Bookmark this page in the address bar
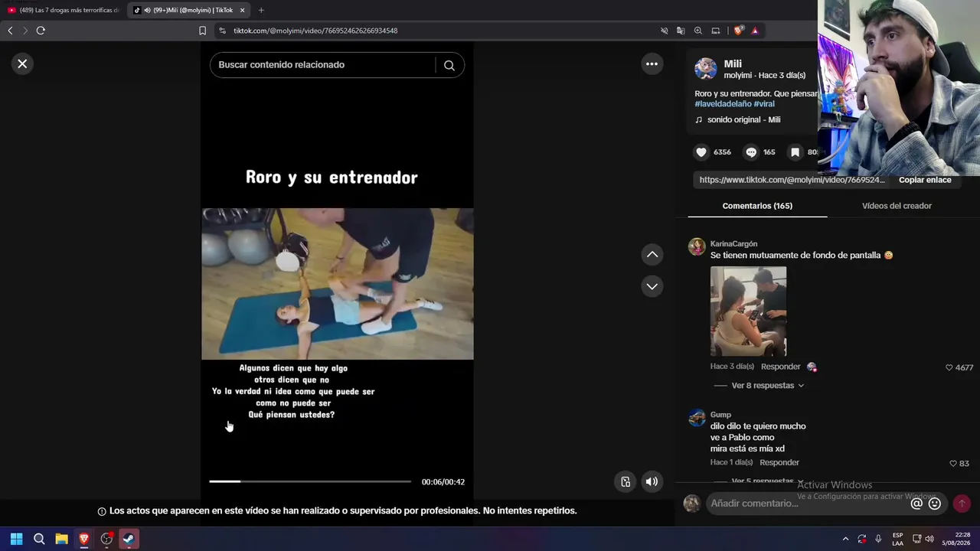The width and height of the screenshot is (980, 551). (x=202, y=31)
